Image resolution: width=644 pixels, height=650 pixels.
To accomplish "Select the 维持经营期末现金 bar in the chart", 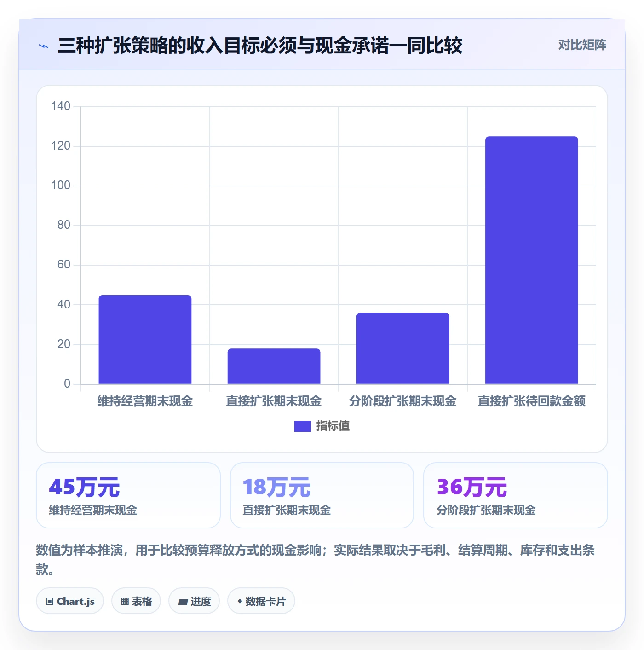I will (x=145, y=339).
